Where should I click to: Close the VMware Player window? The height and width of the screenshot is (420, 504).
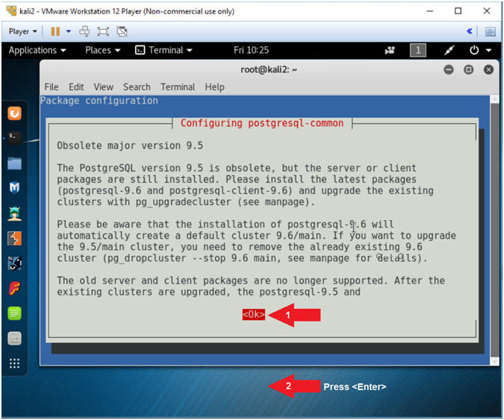point(487,11)
